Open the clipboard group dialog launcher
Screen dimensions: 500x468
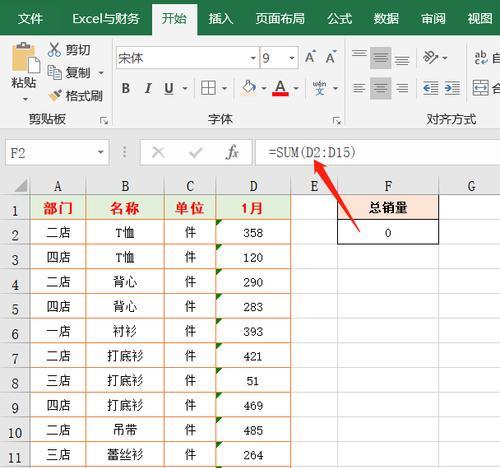point(104,120)
